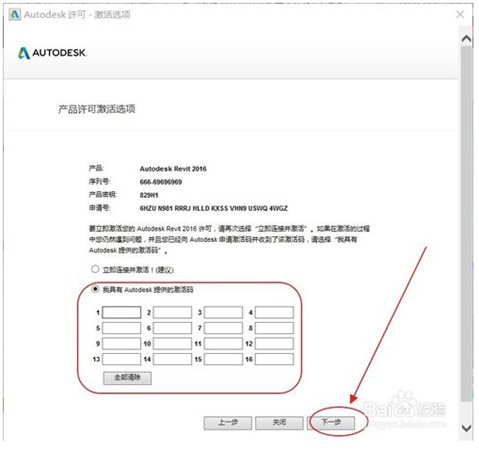This screenshot has width=479, height=450.
Task: Click the clear all (全部清除) button
Action: [127, 378]
